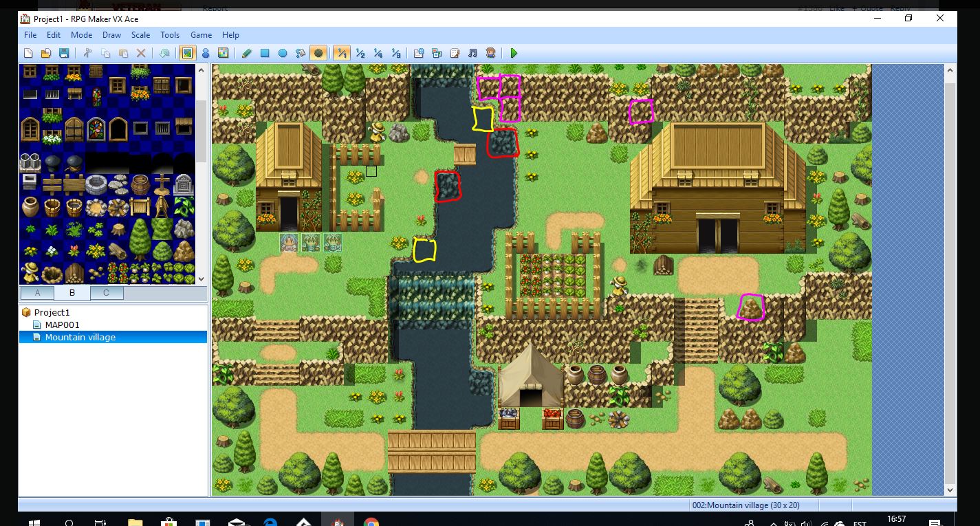The image size is (980, 526).
Task: Set map zoom to 1/2 scale
Action: (x=360, y=53)
